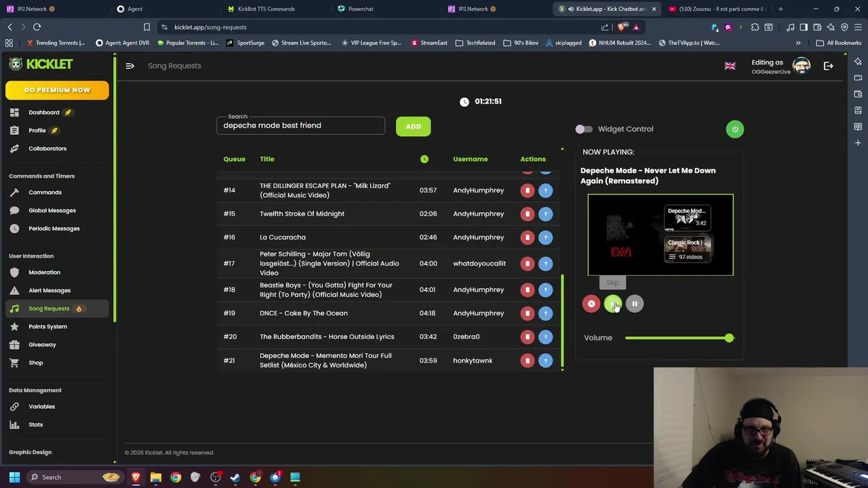The height and width of the screenshot is (488, 868).
Task: Open Commands page
Action: pyautogui.click(x=45, y=192)
